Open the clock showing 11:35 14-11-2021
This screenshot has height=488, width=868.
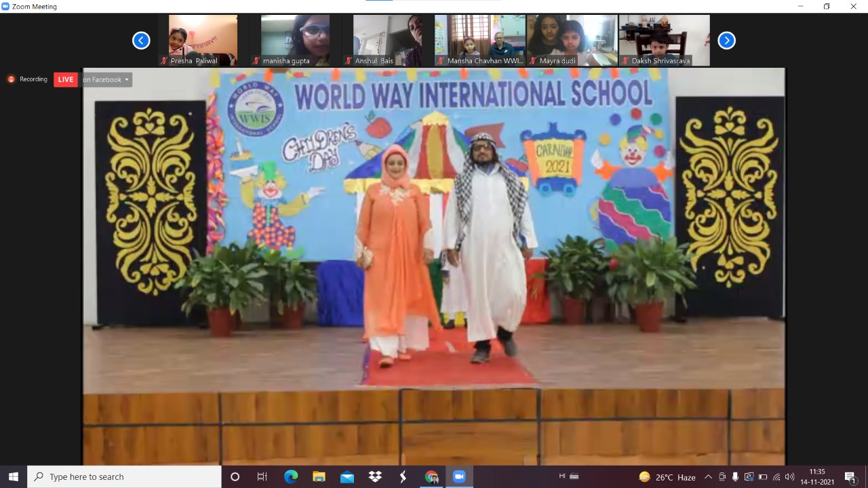(x=817, y=476)
